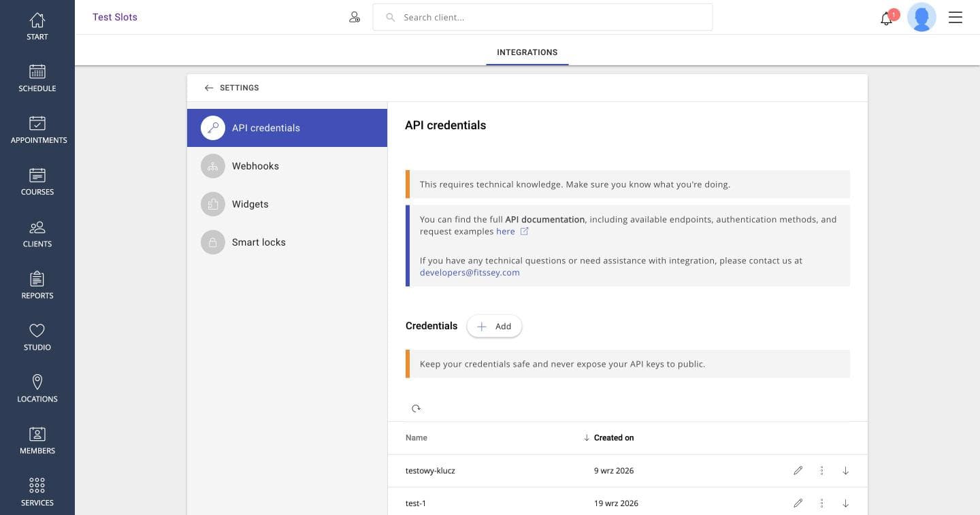Screen dimensions: 980x515
Task: Click the date 9 wrz 2026
Action: 614,471
